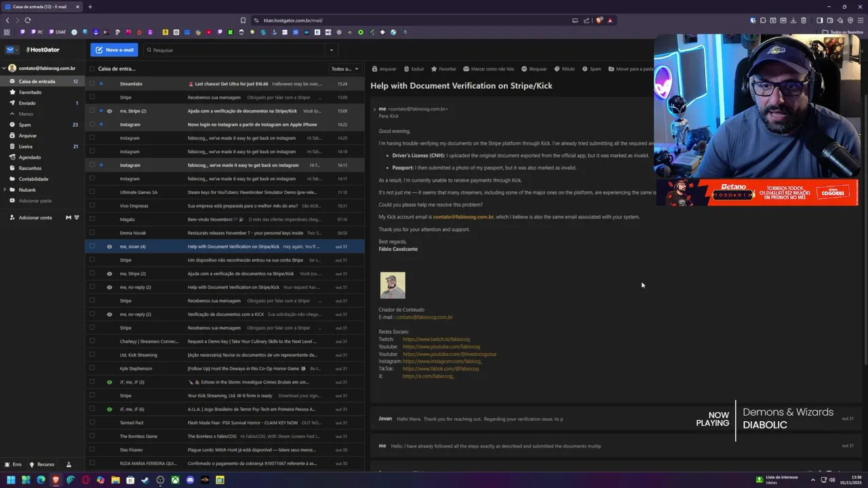The image size is (868, 488).
Task: Open Steam from the taskbar
Action: [145, 480]
